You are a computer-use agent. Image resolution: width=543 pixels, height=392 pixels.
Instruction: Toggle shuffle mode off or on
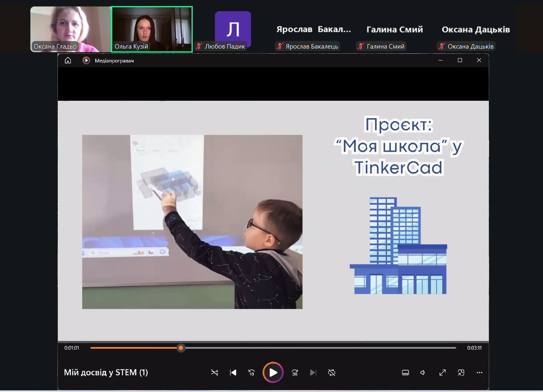pyautogui.click(x=215, y=373)
